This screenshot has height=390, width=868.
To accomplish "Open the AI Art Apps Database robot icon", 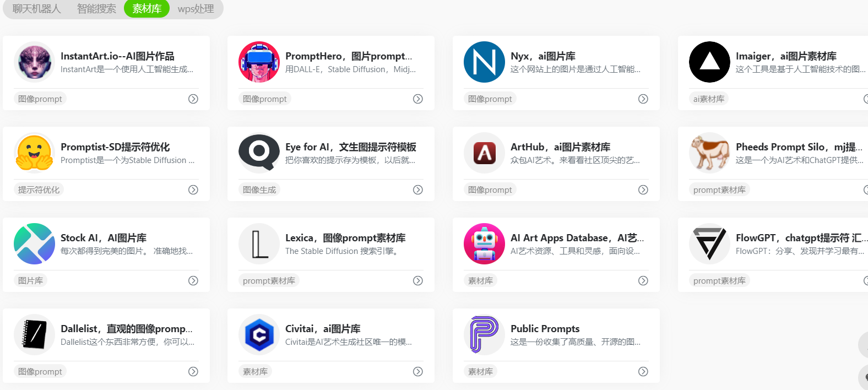I will (x=484, y=243).
